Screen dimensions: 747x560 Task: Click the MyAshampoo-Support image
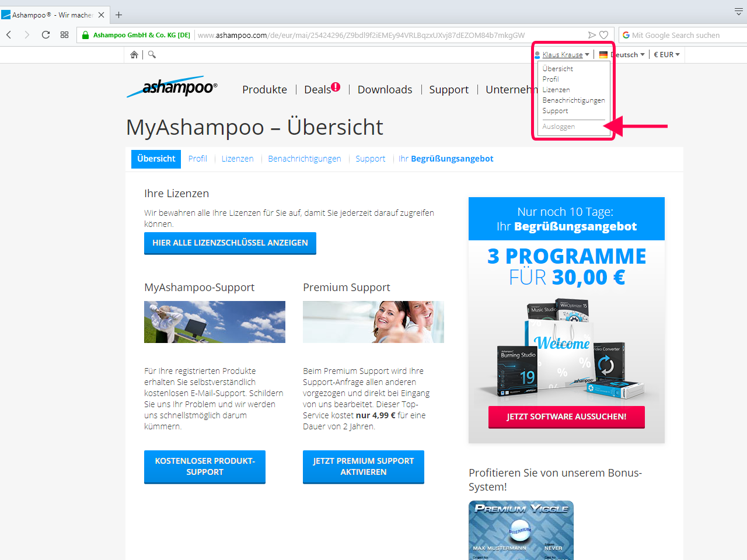point(215,322)
